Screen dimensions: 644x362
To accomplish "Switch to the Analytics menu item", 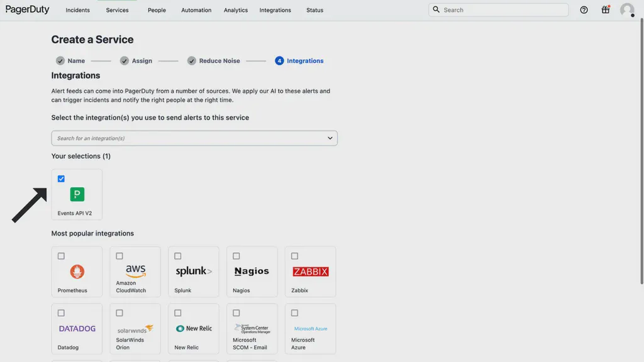I will [236, 10].
